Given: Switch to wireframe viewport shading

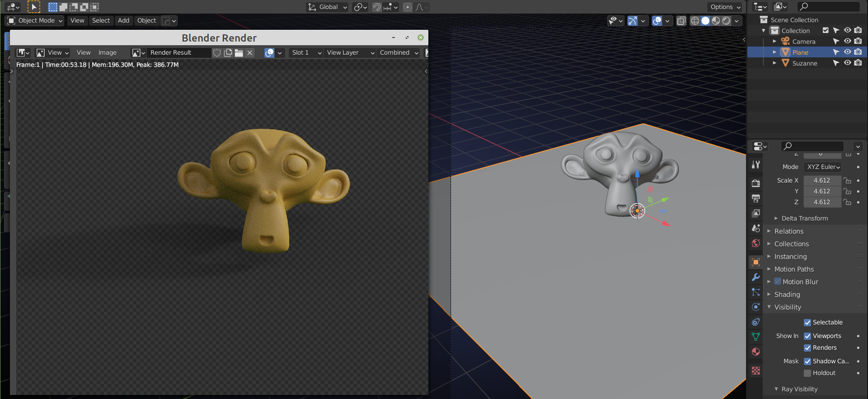Looking at the screenshot, I should coord(695,21).
